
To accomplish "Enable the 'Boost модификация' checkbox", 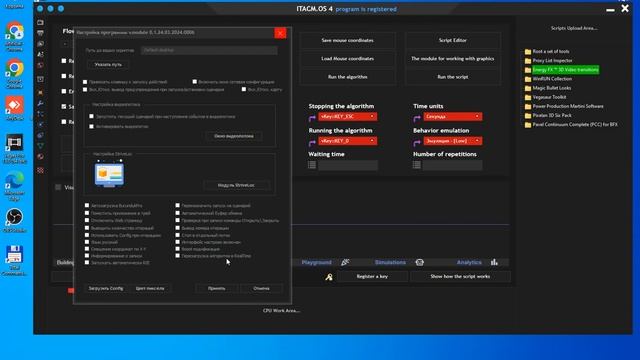I will pos(178,249).
